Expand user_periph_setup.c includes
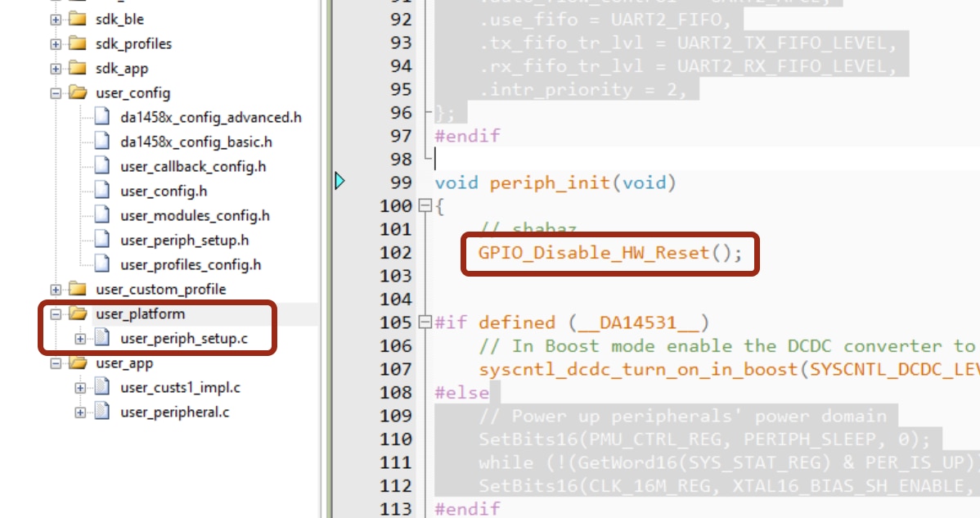This screenshot has height=518, width=980. pos(80,339)
